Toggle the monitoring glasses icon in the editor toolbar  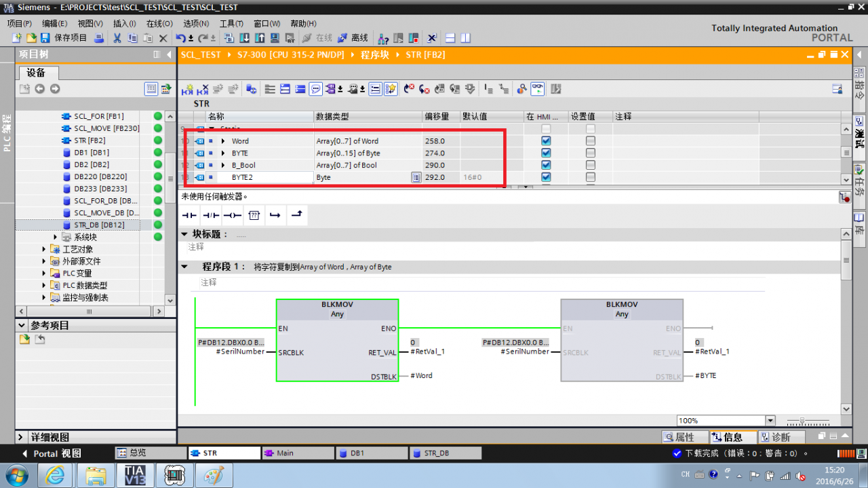coord(537,89)
